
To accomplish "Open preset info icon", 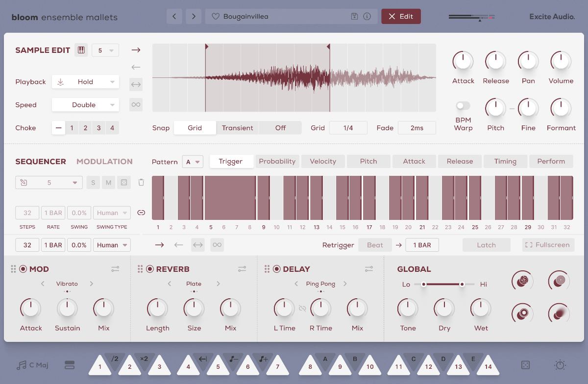I will [367, 16].
